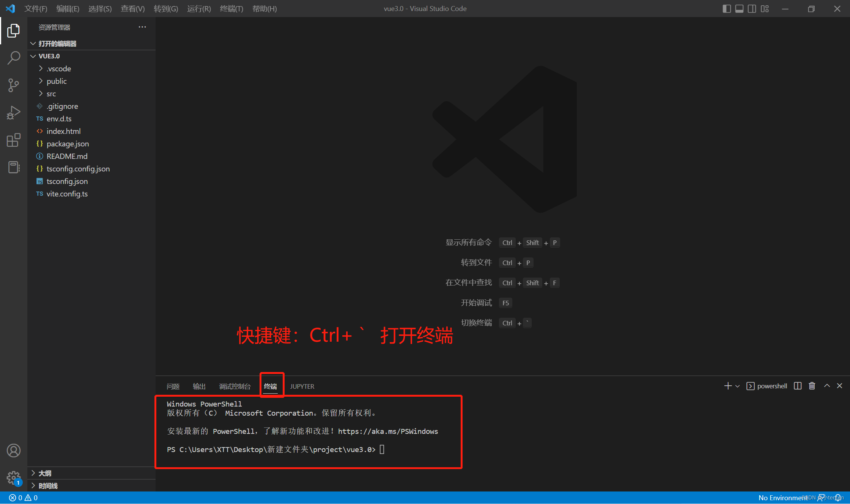Switch to the JUPYTER panel tab
The width and height of the screenshot is (850, 504).
click(302, 386)
